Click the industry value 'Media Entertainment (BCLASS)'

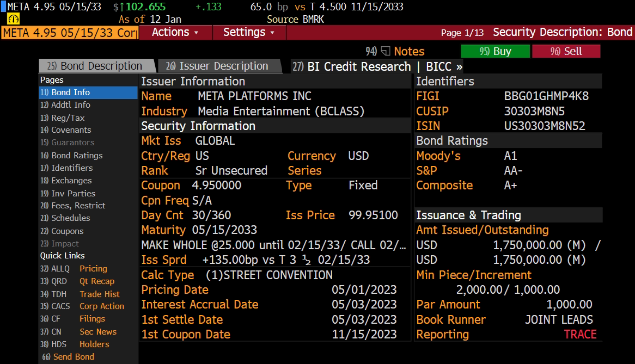coord(281,111)
